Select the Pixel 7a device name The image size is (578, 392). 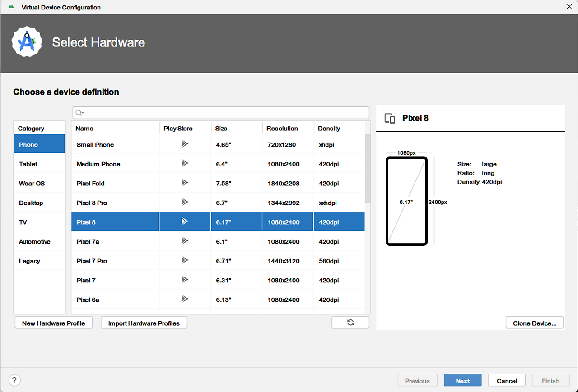click(x=88, y=241)
